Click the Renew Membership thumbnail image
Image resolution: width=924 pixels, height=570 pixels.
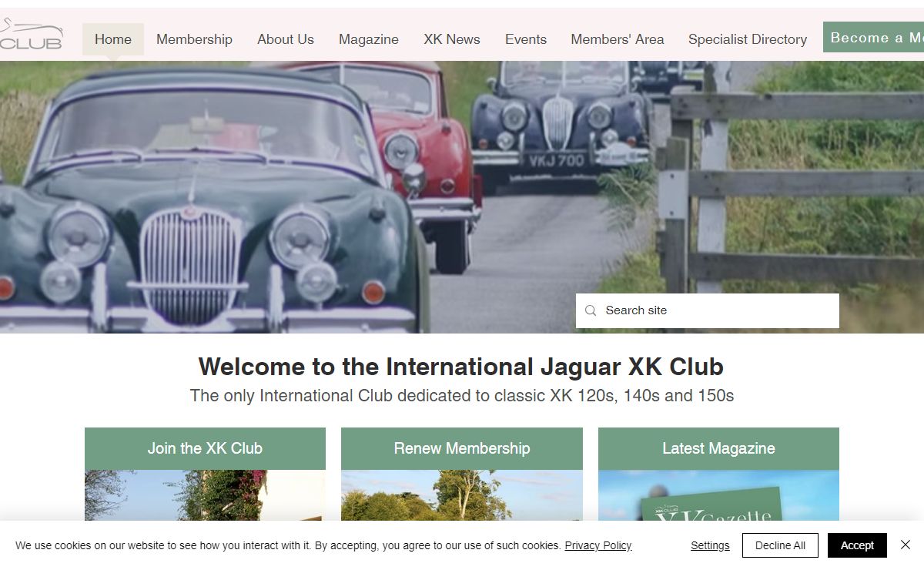[x=462, y=495]
